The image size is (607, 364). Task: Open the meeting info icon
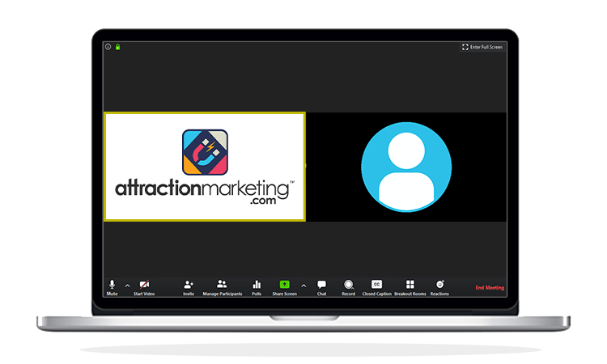point(108,47)
